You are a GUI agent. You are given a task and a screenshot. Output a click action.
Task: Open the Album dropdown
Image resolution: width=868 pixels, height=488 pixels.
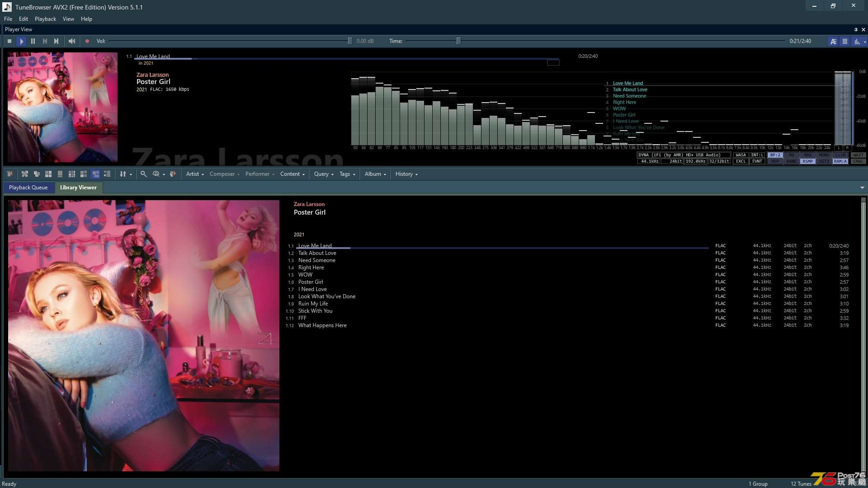[x=375, y=174]
